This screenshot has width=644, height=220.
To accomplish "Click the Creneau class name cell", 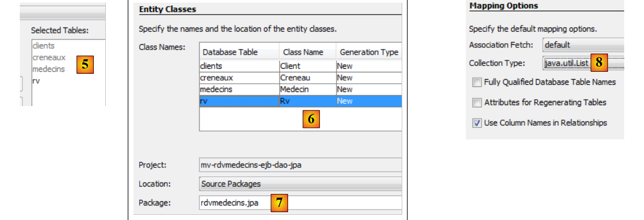I will pyautogui.click(x=307, y=77).
